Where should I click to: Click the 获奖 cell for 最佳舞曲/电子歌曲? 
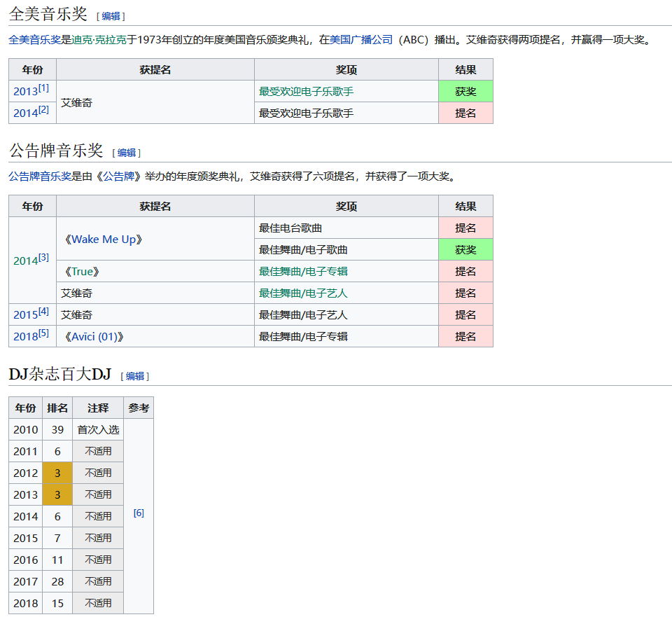466,249
